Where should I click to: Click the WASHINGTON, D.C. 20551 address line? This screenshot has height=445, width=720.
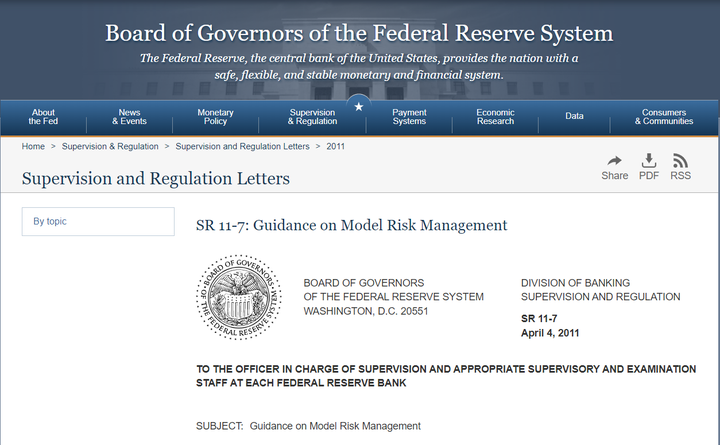coord(366,311)
